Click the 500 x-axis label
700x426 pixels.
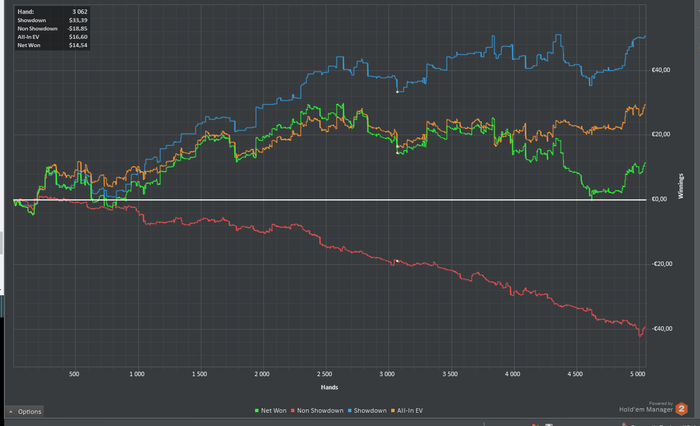tap(74, 374)
